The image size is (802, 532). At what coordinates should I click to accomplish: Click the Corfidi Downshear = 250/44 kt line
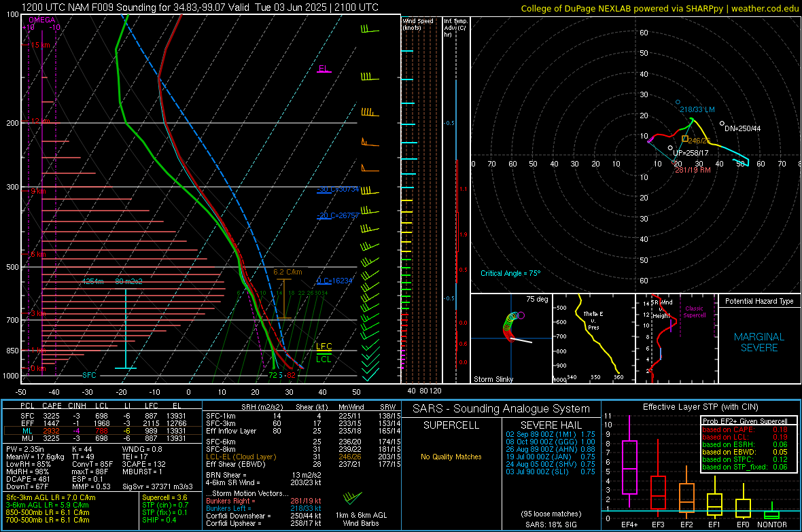tap(264, 516)
